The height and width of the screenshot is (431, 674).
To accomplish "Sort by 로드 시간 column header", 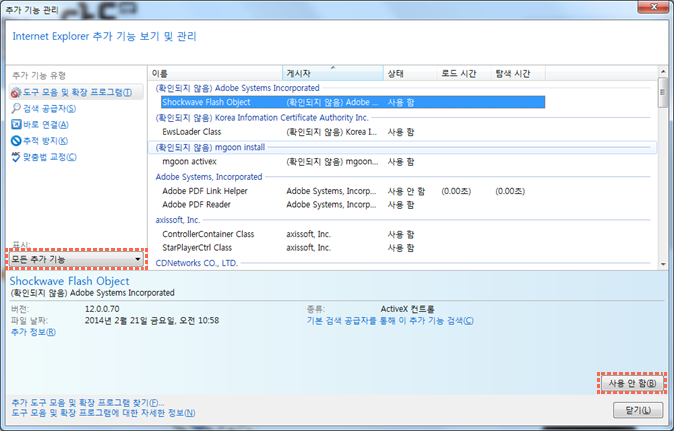I will pyautogui.click(x=464, y=73).
